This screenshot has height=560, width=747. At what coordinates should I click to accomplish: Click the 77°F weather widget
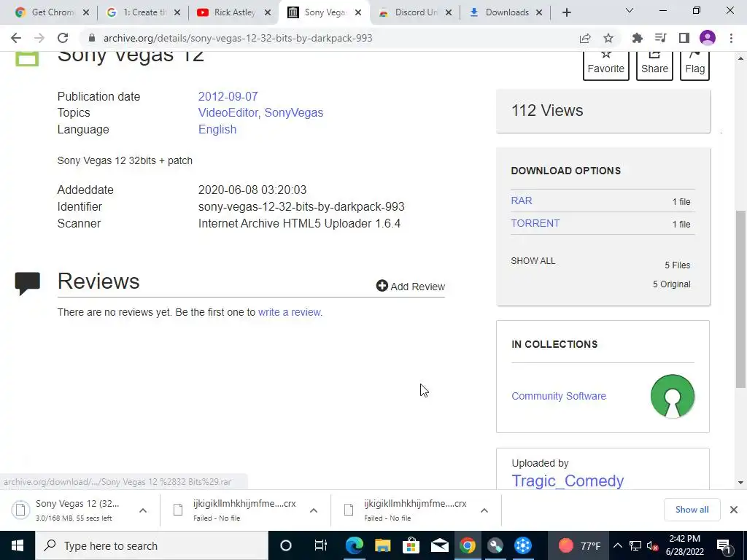(579, 545)
